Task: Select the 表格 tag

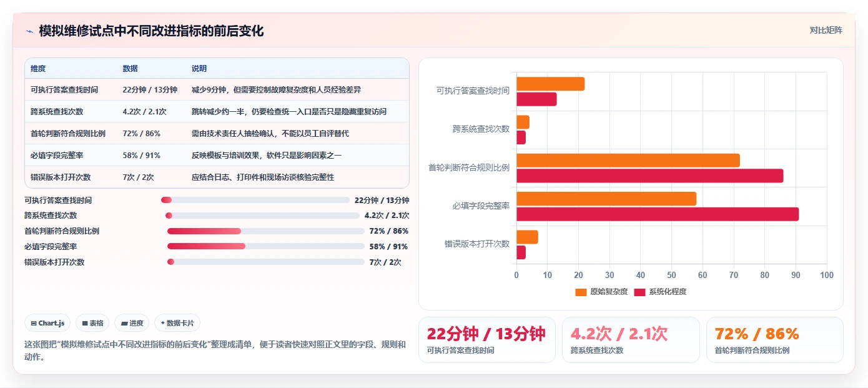Action: click(x=92, y=323)
